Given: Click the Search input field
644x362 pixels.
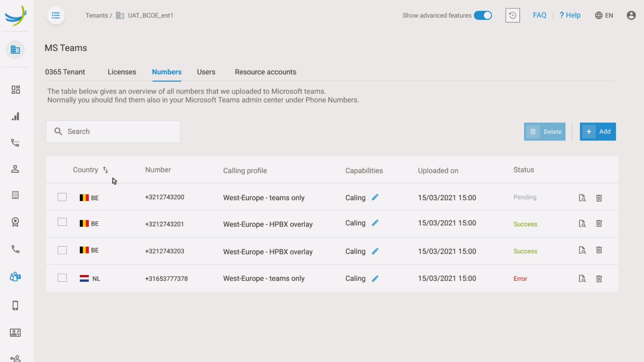Looking at the screenshot, I should point(113,131).
